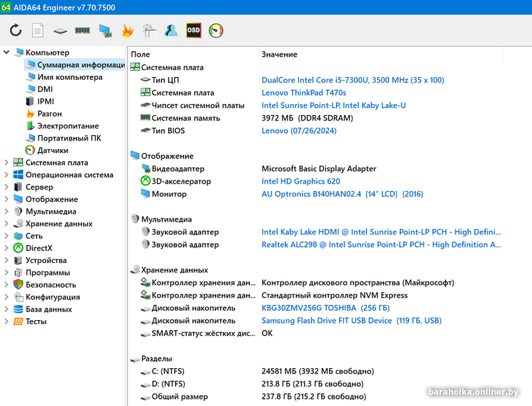This screenshot has width=532, height=406.
Task: Collapse the Компьютер tree node
Action: click(x=6, y=53)
